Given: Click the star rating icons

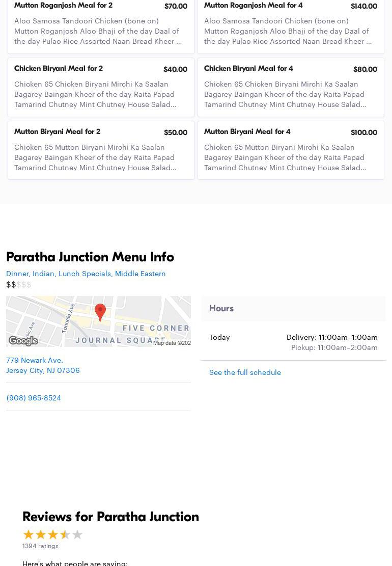Looking at the screenshot, I should pyautogui.click(x=52, y=534).
